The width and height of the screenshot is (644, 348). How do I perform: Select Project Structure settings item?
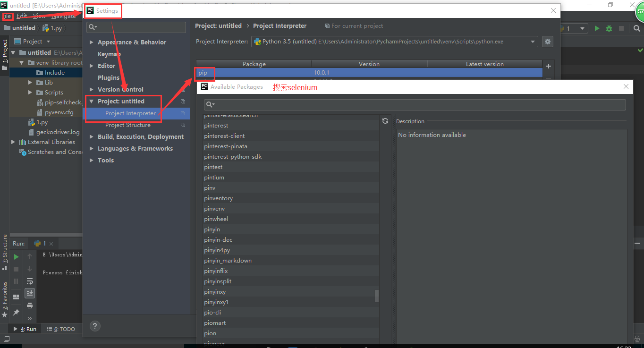[128, 125]
